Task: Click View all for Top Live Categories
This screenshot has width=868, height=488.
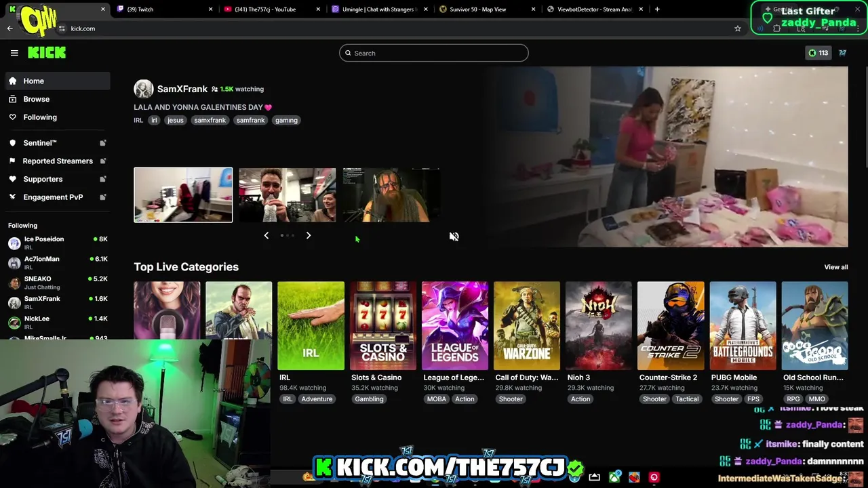Action: pos(835,267)
